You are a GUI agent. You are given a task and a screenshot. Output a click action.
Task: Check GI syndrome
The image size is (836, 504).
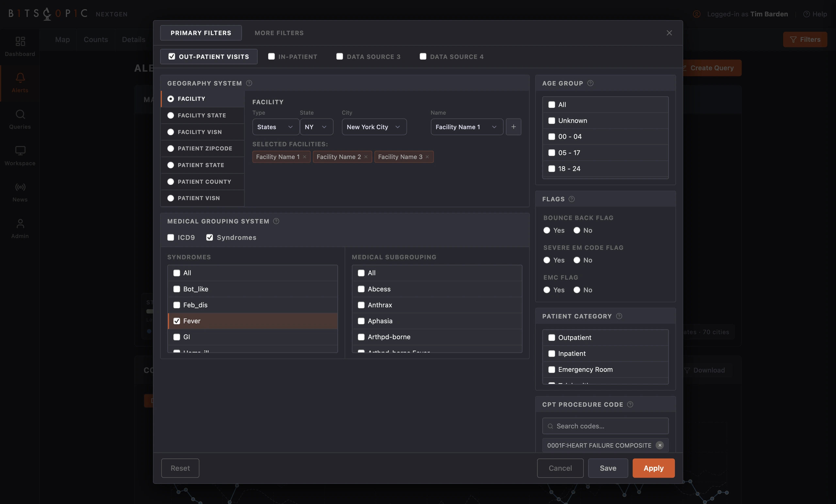177,337
